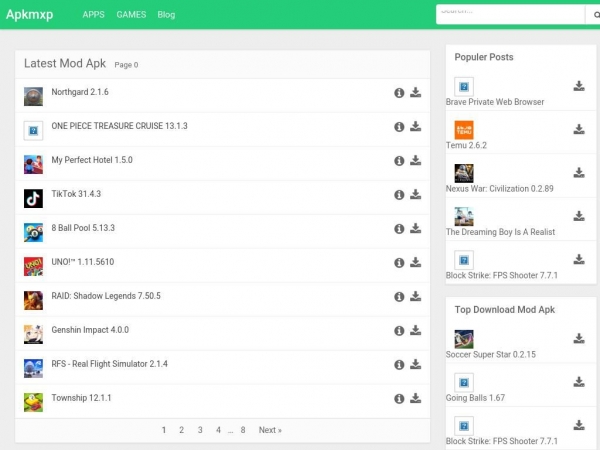Open the Going Balls 1.67 link
Image resolution: width=600 pixels, height=450 pixels.
coord(475,398)
